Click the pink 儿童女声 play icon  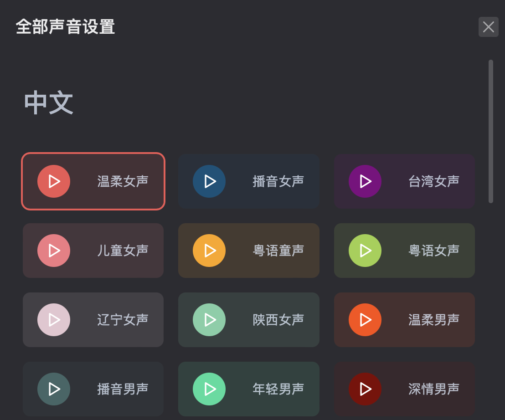[54, 251]
